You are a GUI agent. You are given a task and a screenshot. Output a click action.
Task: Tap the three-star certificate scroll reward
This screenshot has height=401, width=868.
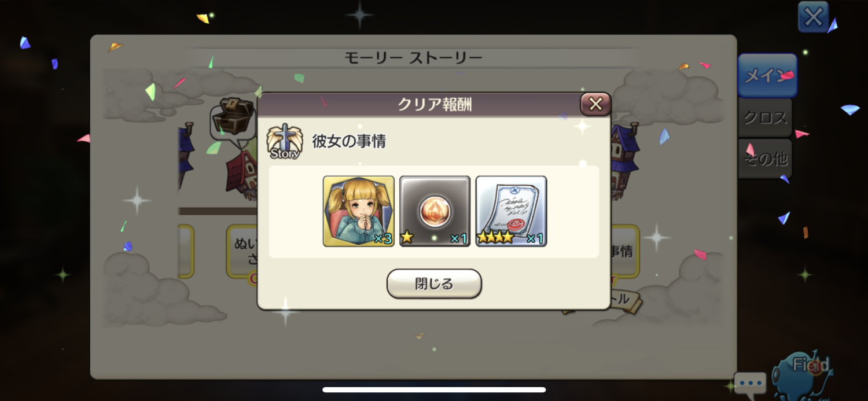(511, 211)
